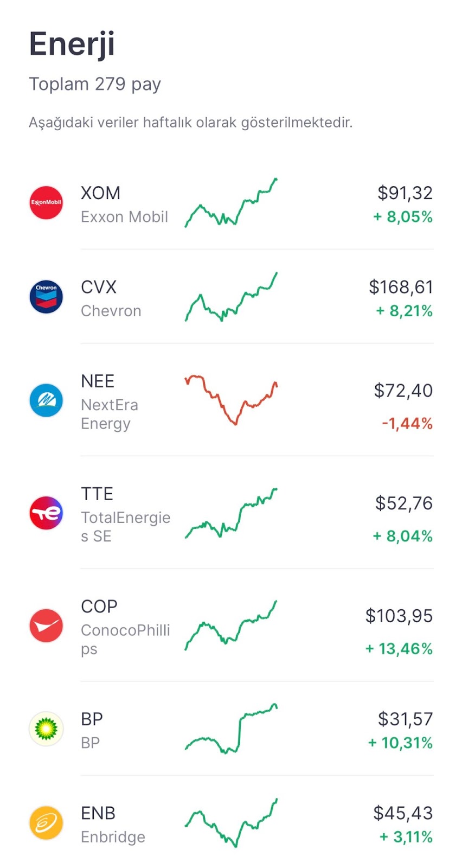View the ENB weekly sparkline chart
462x868 pixels.
pos(231,822)
